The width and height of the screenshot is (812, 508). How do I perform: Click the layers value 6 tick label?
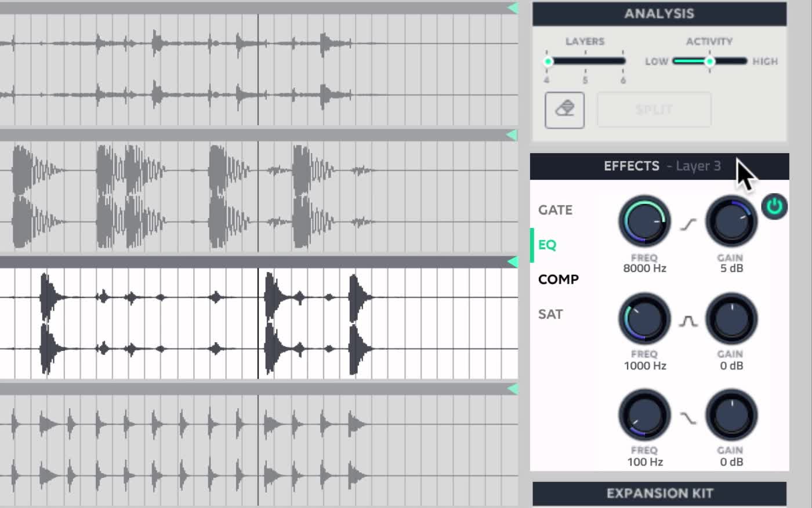pyautogui.click(x=623, y=81)
